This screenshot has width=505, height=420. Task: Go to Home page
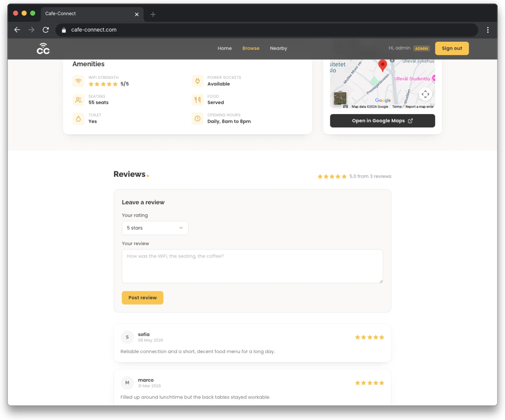tap(225, 48)
